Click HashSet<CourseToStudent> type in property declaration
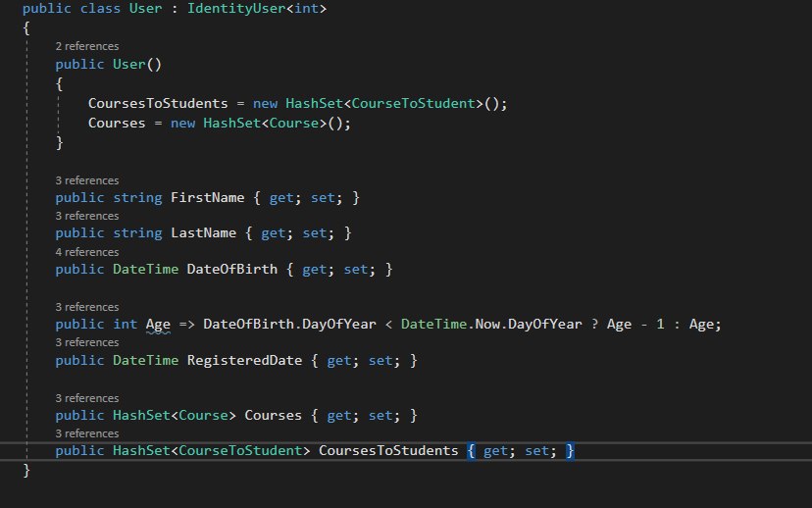 click(x=211, y=450)
